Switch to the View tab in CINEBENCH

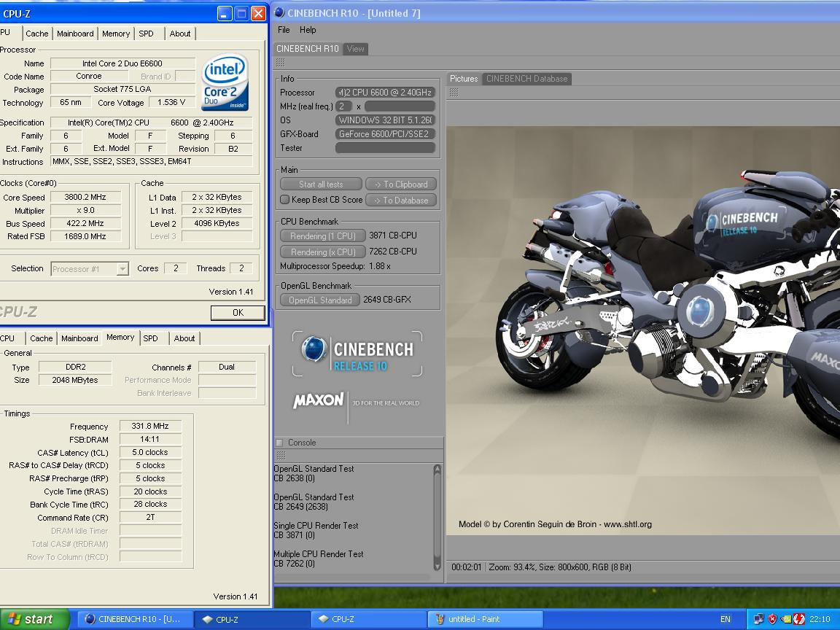click(x=355, y=49)
